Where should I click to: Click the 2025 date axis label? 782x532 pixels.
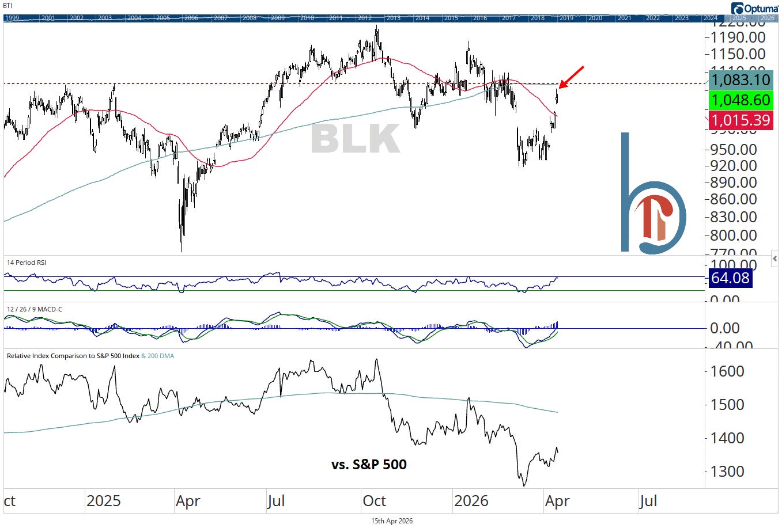point(104,501)
